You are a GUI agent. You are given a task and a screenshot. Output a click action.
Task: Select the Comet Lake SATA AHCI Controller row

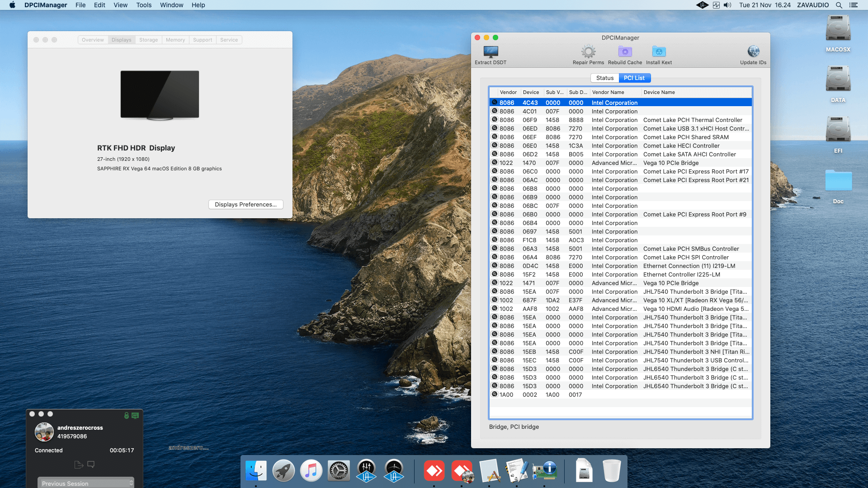pos(620,154)
